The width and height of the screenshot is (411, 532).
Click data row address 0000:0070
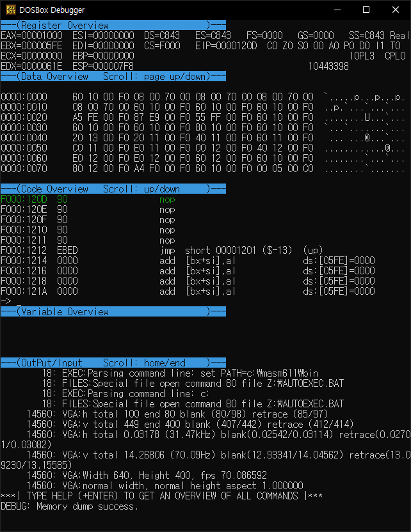(x=24, y=168)
